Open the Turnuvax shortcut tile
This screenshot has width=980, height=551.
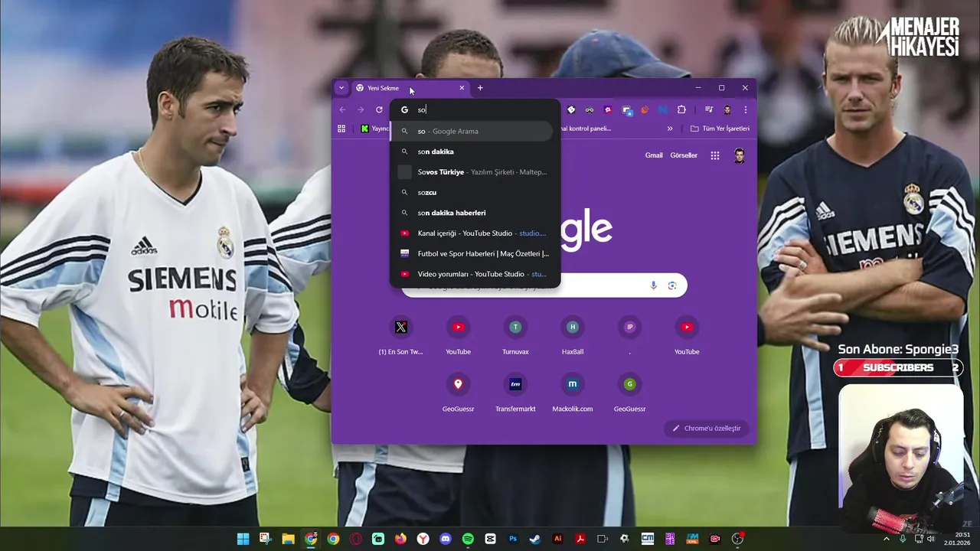(x=515, y=334)
